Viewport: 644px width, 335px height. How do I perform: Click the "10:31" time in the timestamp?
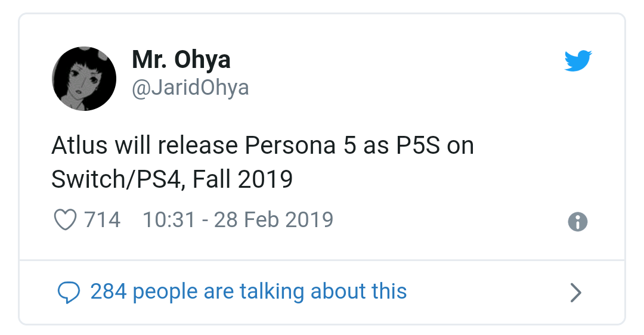click(x=169, y=220)
